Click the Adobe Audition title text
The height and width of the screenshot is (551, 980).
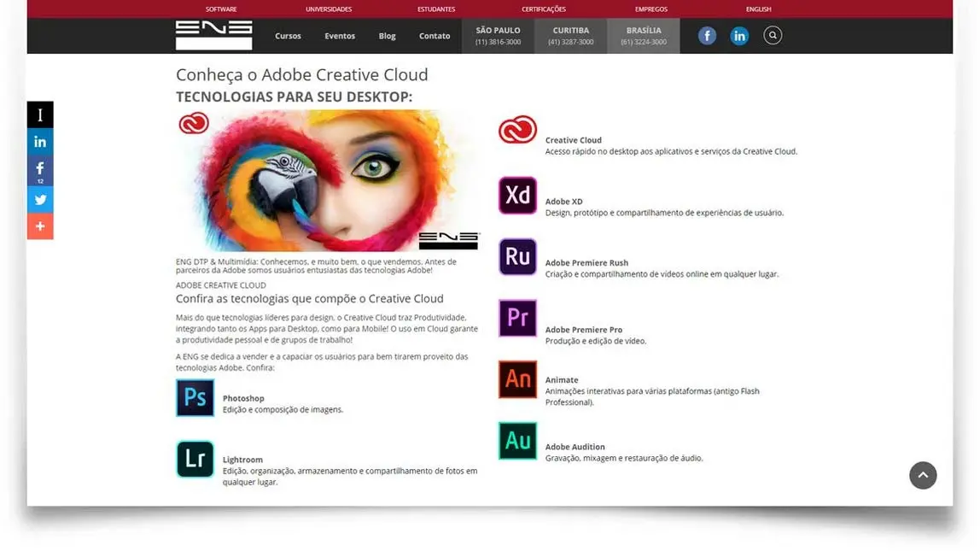(575, 447)
